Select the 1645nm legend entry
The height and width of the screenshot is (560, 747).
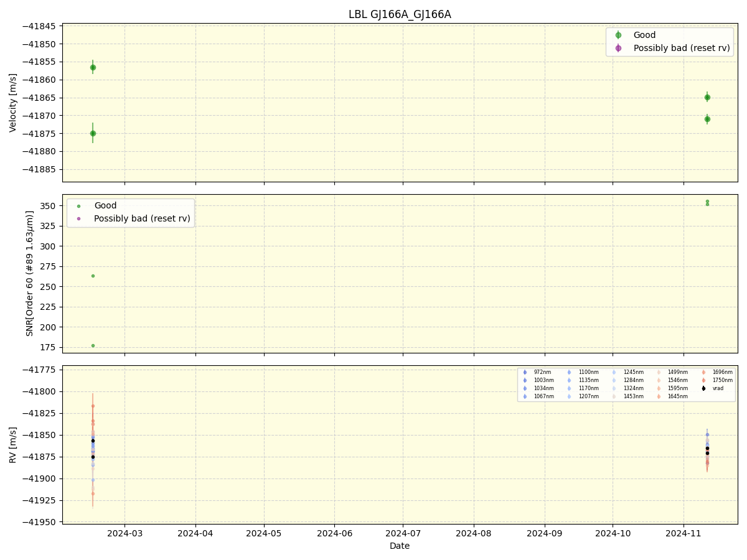pos(672,396)
